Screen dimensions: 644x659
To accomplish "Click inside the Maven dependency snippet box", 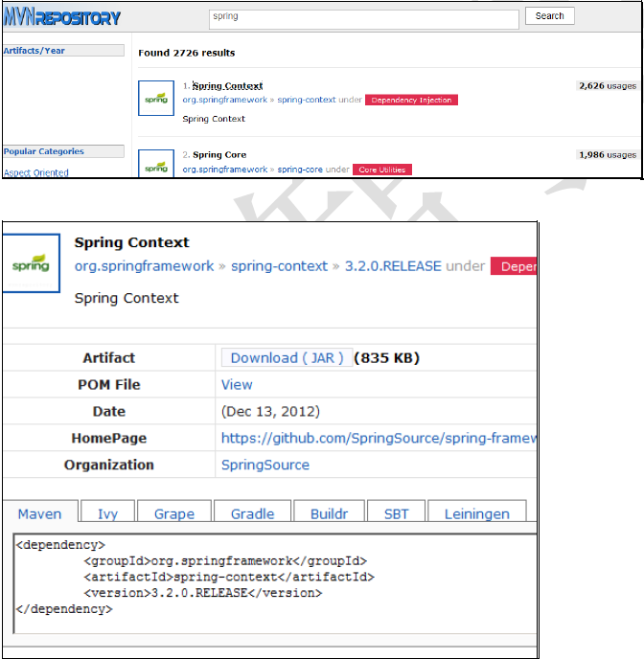I will [x=275, y=583].
